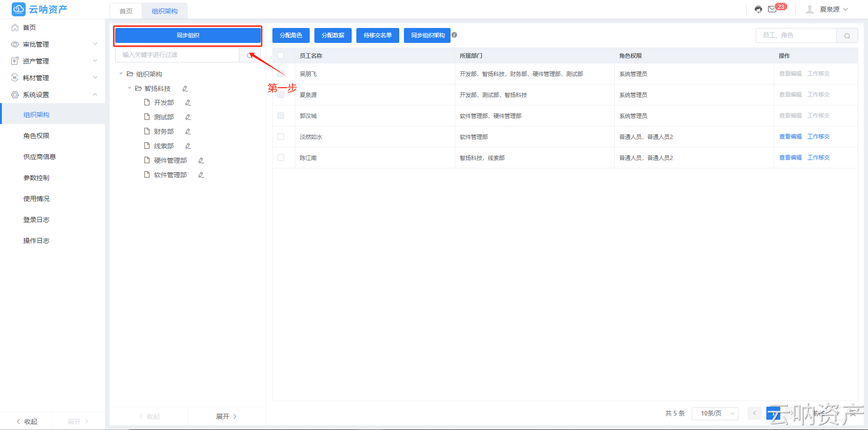Click the edit pencil next to 智扬科技
Viewport: 868px width, 430px height.
click(x=185, y=89)
